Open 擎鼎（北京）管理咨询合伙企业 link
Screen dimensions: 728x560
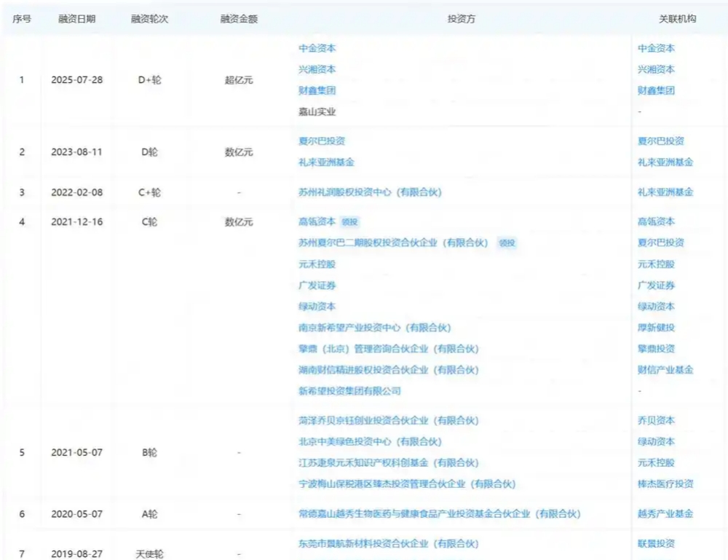[389, 349]
